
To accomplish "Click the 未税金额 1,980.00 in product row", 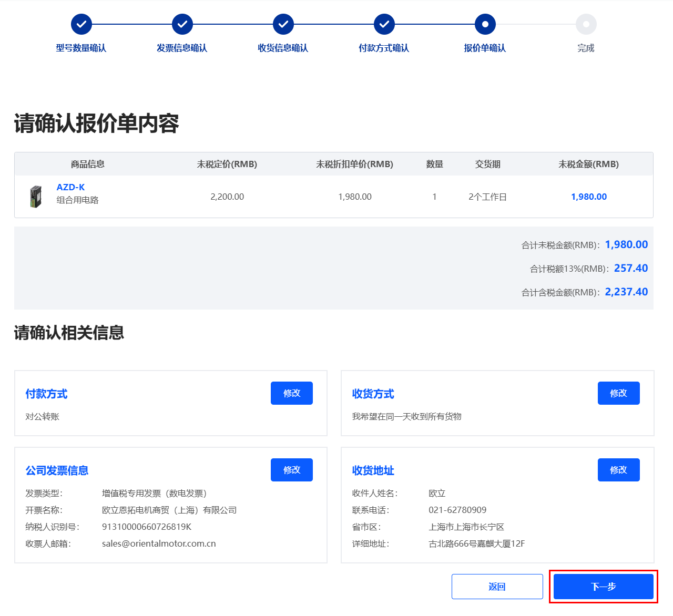I will tap(589, 197).
